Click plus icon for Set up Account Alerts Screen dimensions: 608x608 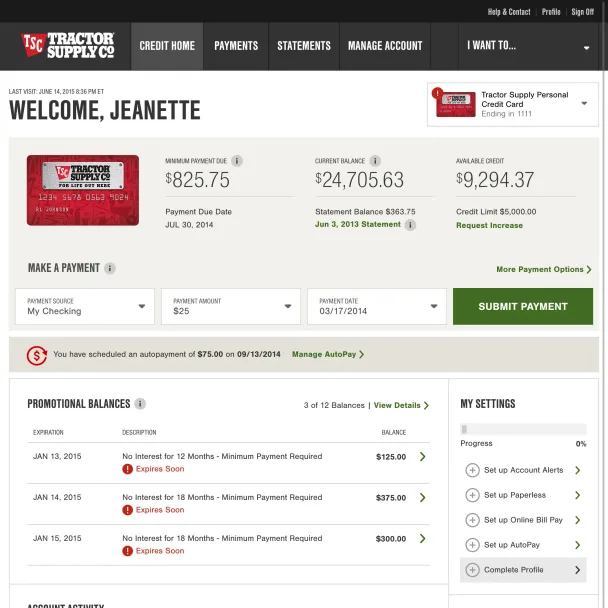[x=472, y=470]
